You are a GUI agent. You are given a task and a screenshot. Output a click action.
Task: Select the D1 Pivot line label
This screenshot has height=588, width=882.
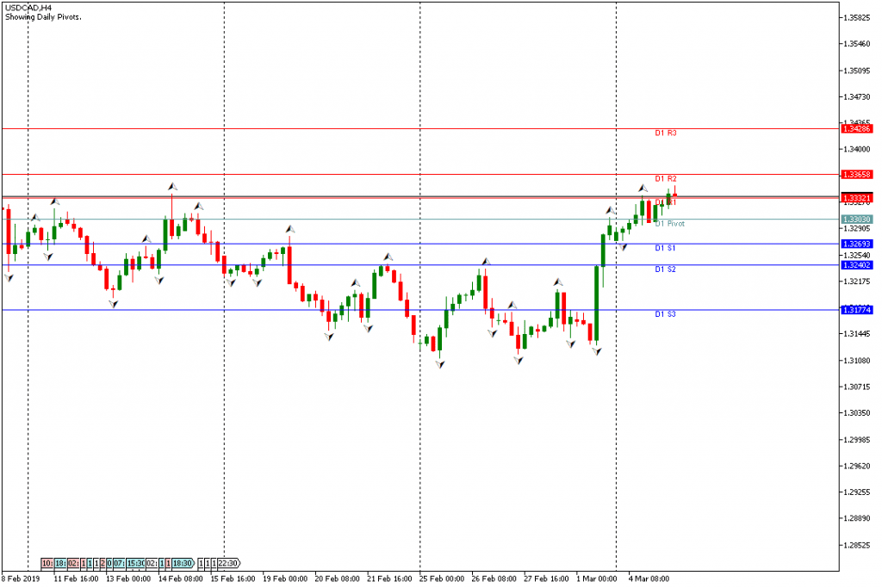click(x=669, y=224)
